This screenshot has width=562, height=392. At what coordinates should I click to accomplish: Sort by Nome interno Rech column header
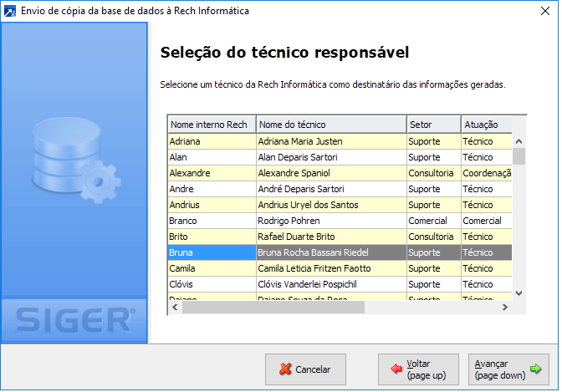[212, 125]
